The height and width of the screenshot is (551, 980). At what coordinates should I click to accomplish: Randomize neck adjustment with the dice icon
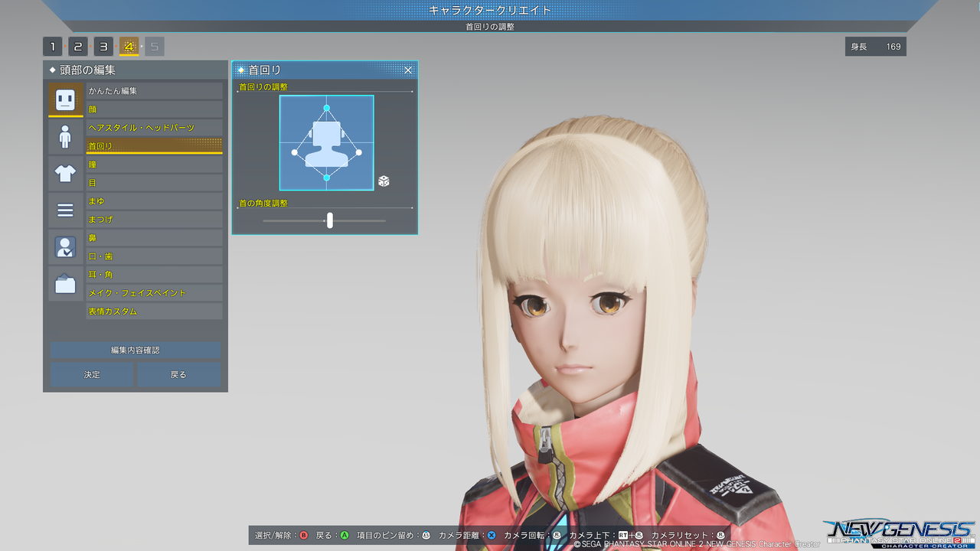(x=384, y=181)
